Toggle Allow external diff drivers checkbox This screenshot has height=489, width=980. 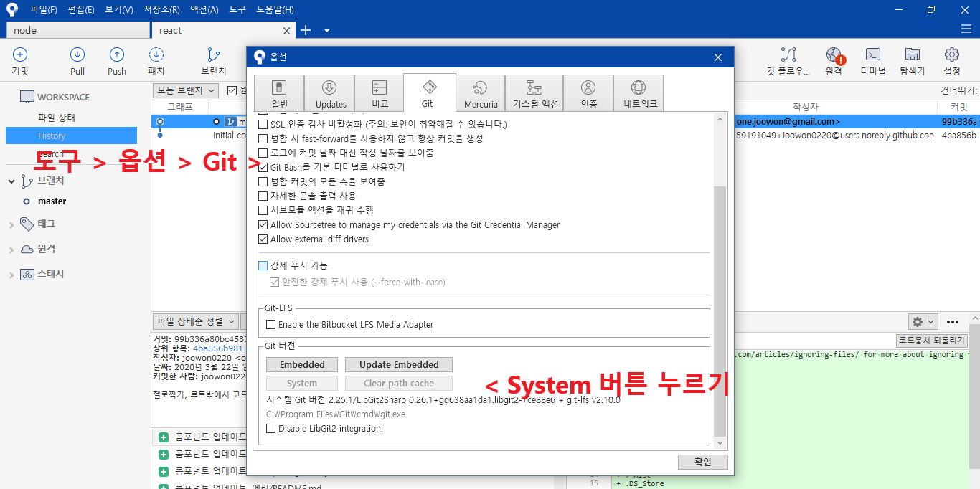click(x=263, y=239)
